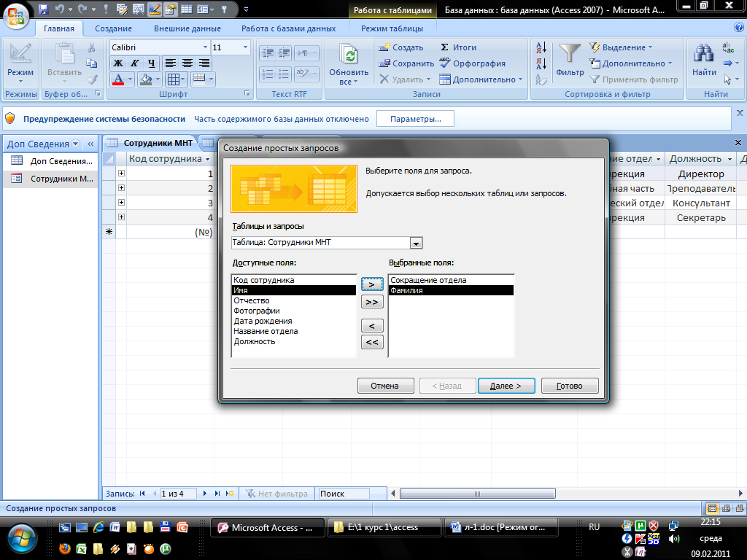Click the format painter brush icon
The image size is (747, 560).
93,79
